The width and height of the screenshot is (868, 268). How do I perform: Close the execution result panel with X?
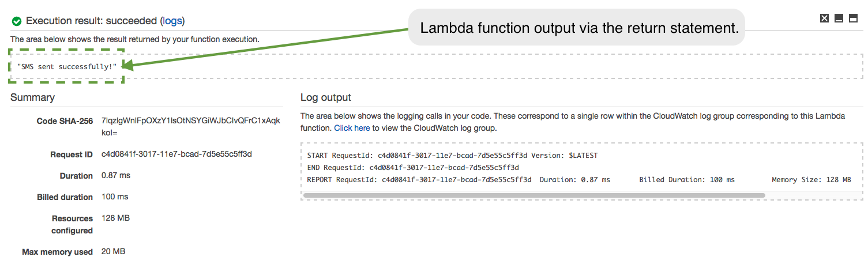click(x=824, y=18)
